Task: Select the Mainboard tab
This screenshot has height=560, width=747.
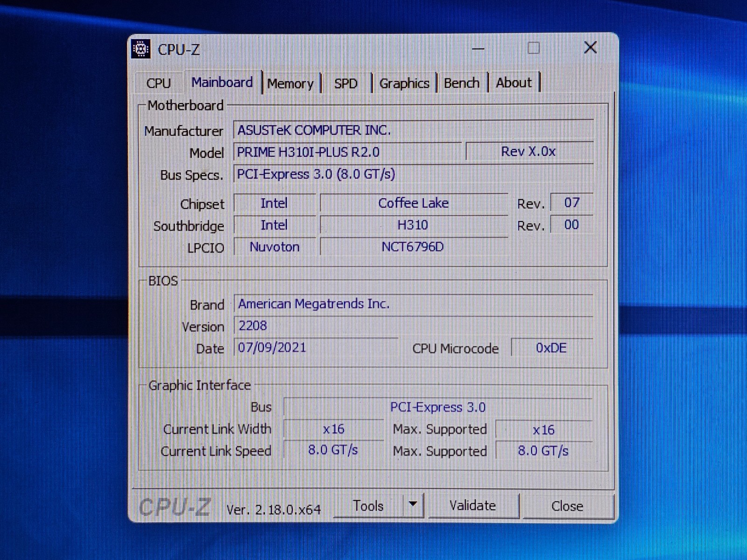Action: point(222,82)
